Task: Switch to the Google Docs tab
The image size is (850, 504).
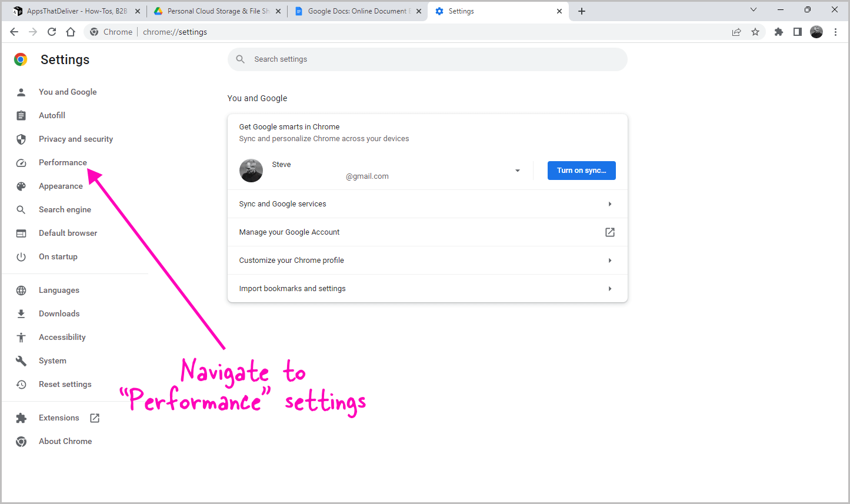Action: 353,11
